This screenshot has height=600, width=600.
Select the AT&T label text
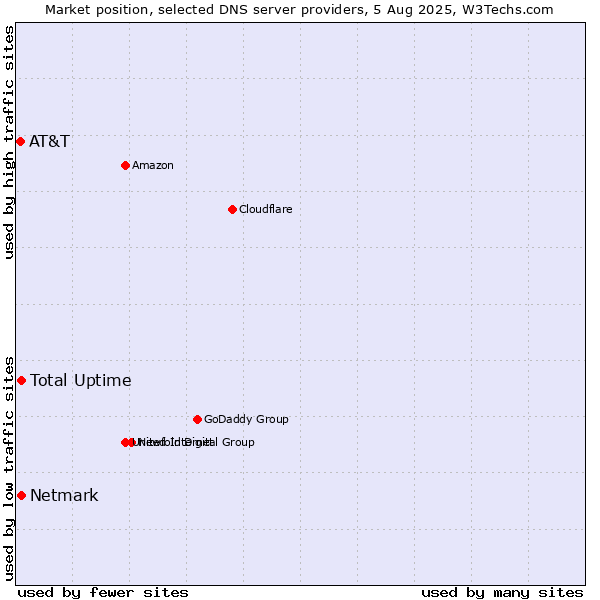coord(49,142)
